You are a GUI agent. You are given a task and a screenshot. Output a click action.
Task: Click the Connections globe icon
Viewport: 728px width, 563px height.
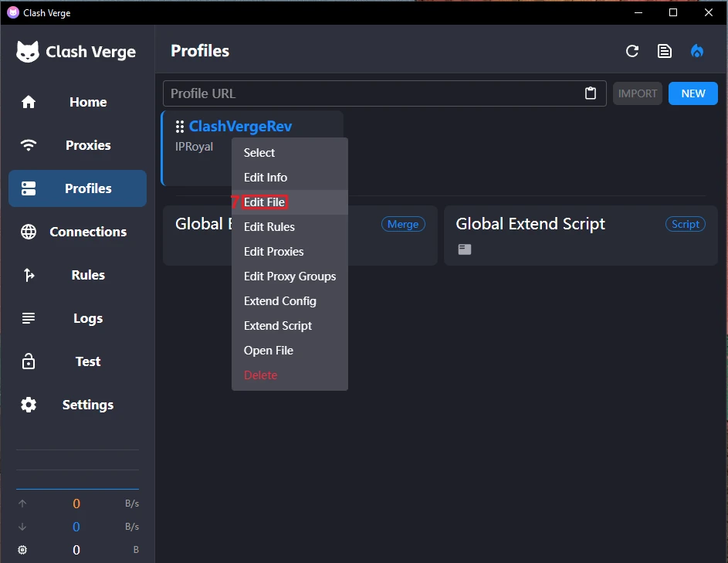pyautogui.click(x=29, y=232)
